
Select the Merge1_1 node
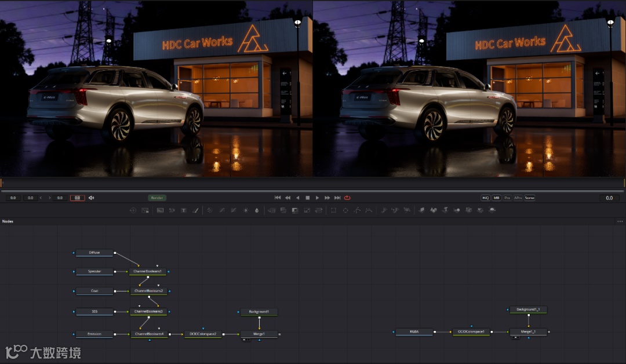coord(528,332)
